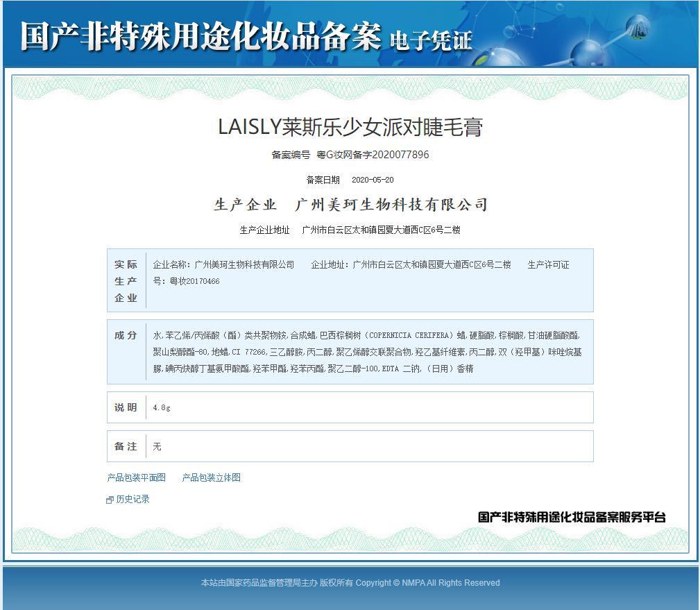Click filing date 2020-05-20
The width and height of the screenshot is (700, 610).
point(373,180)
